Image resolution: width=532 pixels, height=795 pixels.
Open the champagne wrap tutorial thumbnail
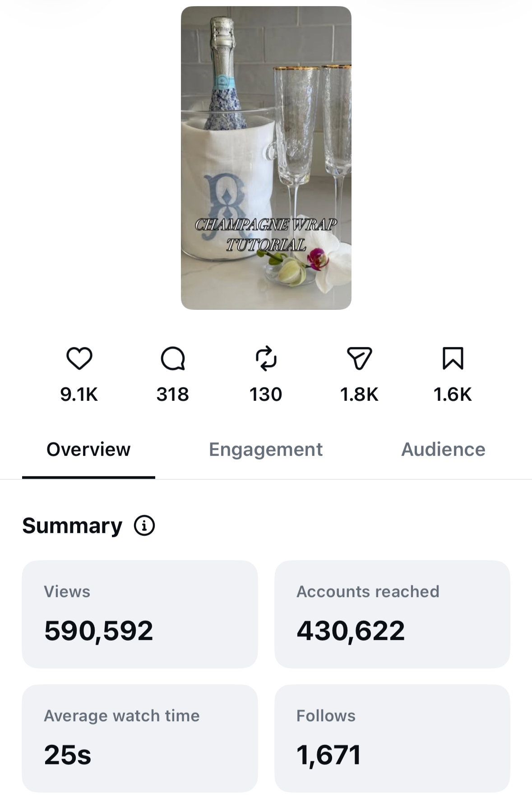266,158
